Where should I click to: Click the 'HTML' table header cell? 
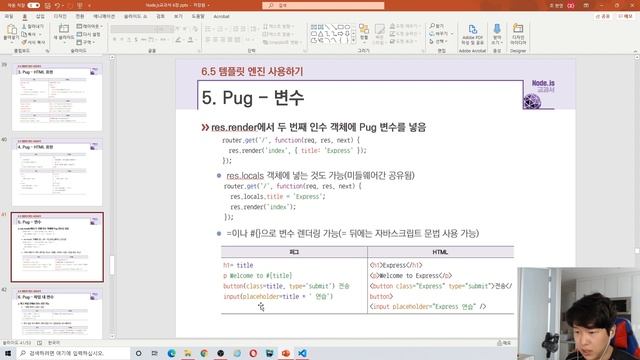(x=440, y=252)
